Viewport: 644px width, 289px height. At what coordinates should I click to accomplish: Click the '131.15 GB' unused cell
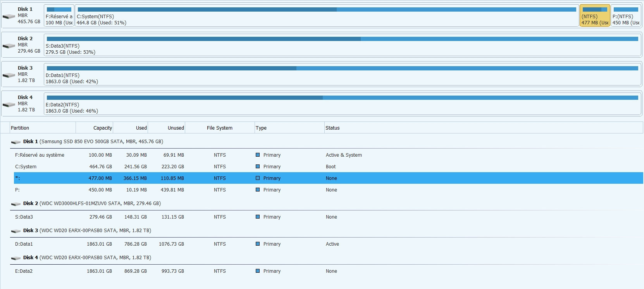click(x=173, y=217)
